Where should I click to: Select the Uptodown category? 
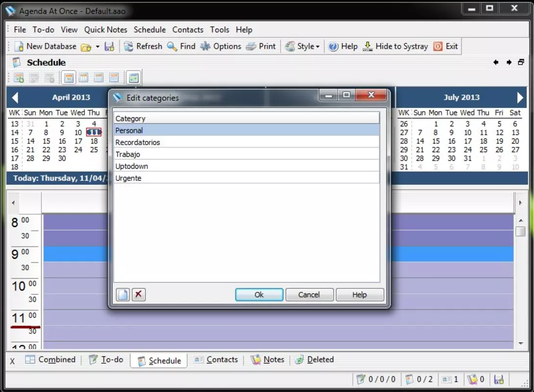(x=247, y=166)
